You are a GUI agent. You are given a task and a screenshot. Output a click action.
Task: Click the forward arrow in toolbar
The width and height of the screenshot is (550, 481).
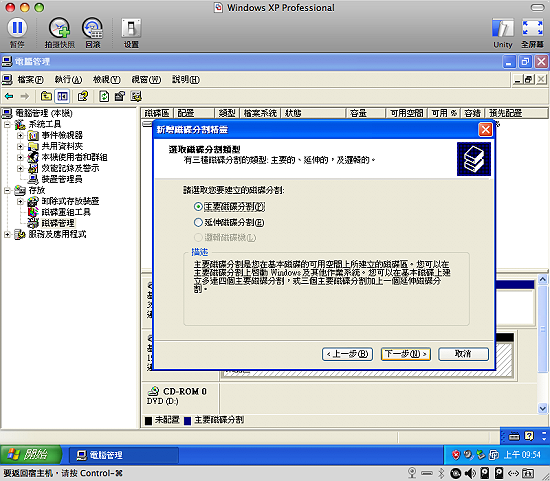point(25,96)
